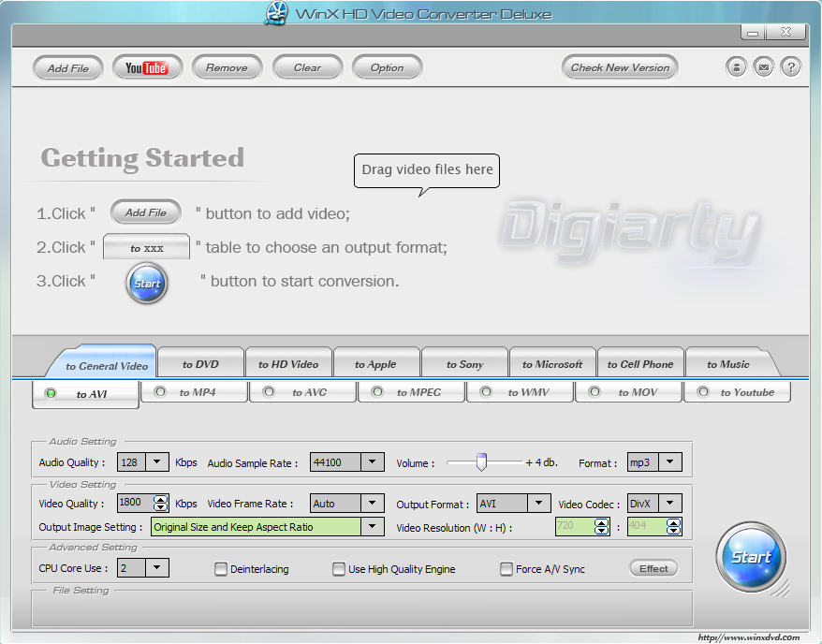Click the film reel app logo

pyautogui.click(x=277, y=12)
